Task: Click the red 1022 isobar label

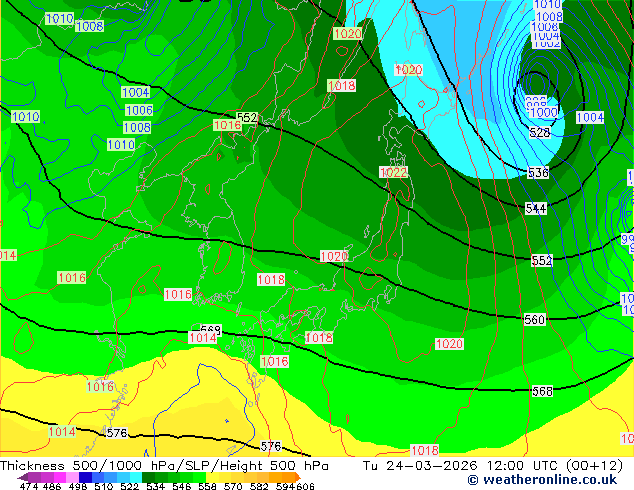Action: [x=393, y=173]
